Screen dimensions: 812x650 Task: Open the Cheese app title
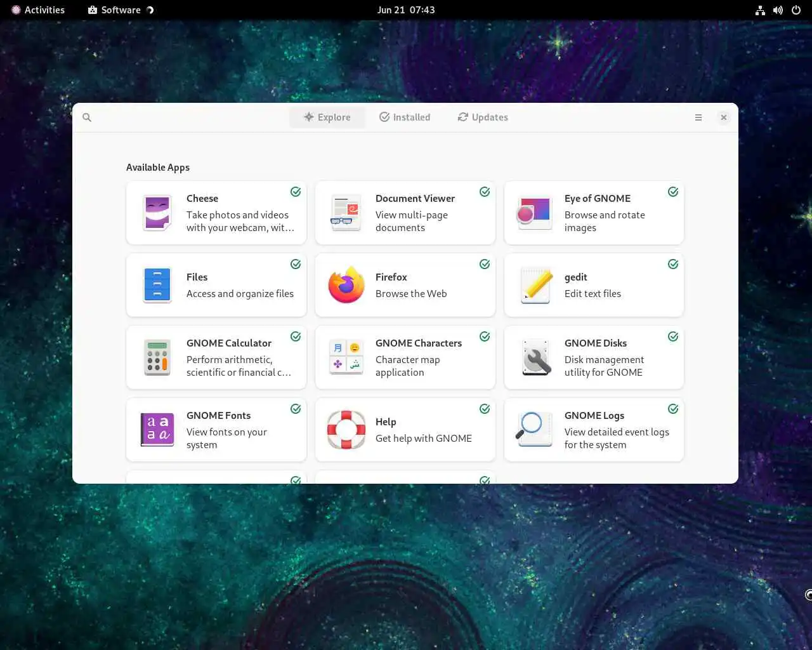click(x=202, y=199)
